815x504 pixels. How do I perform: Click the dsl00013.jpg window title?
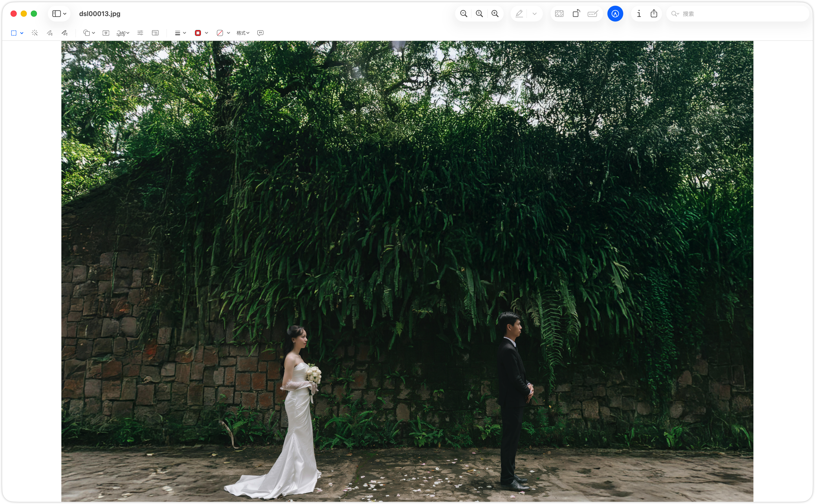pyautogui.click(x=100, y=14)
